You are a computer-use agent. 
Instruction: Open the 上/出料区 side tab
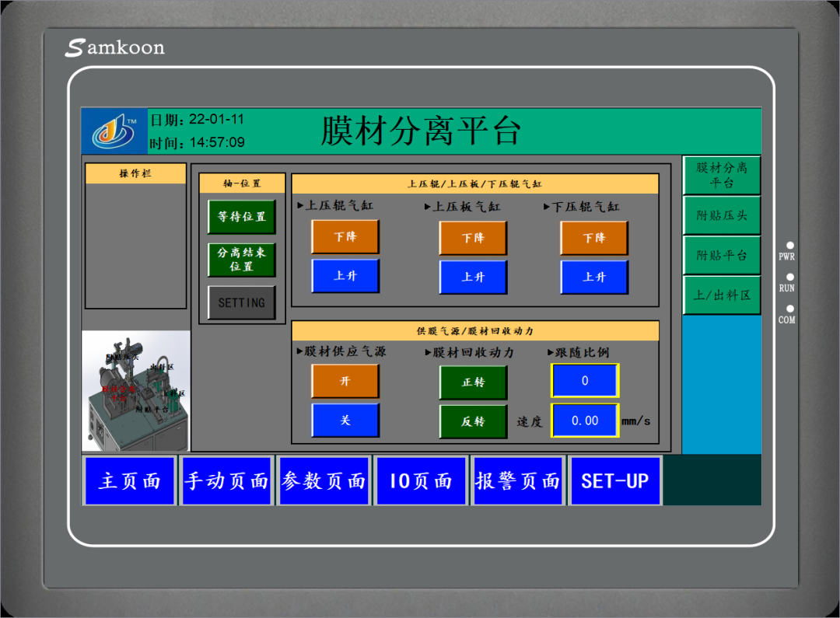[721, 295]
